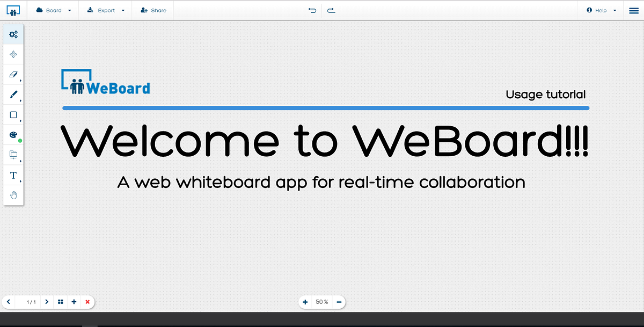Image resolution: width=644 pixels, height=327 pixels.
Task: Click the WeBoard logo icon in top bar
Action: click(13, 10)
